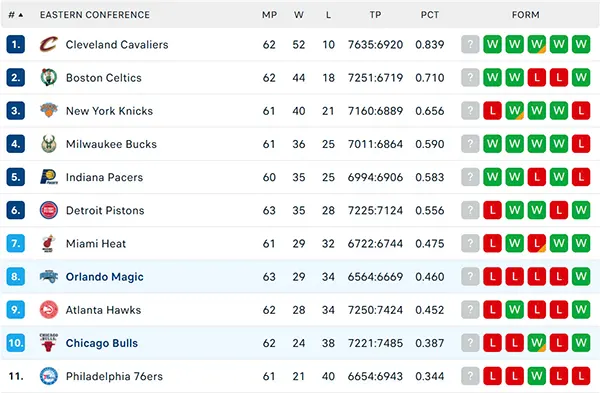This screenshot has height=393, width=600.
Task: Select the Milwaukee Bucks deer logo
Action: pos(49,144)
